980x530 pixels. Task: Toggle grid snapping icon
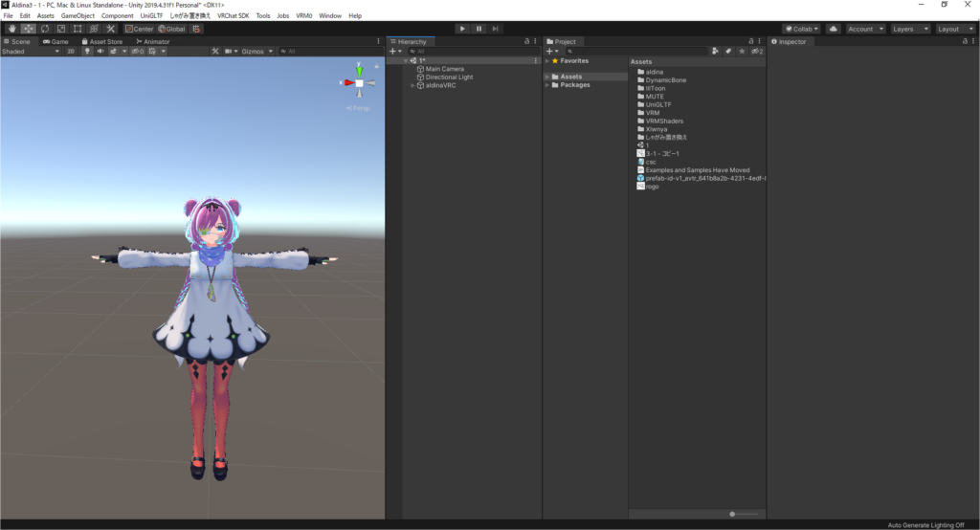[196, 29]
